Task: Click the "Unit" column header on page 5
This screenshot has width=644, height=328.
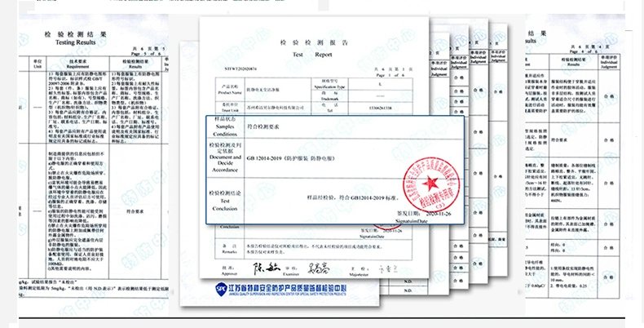Action: 37,67
